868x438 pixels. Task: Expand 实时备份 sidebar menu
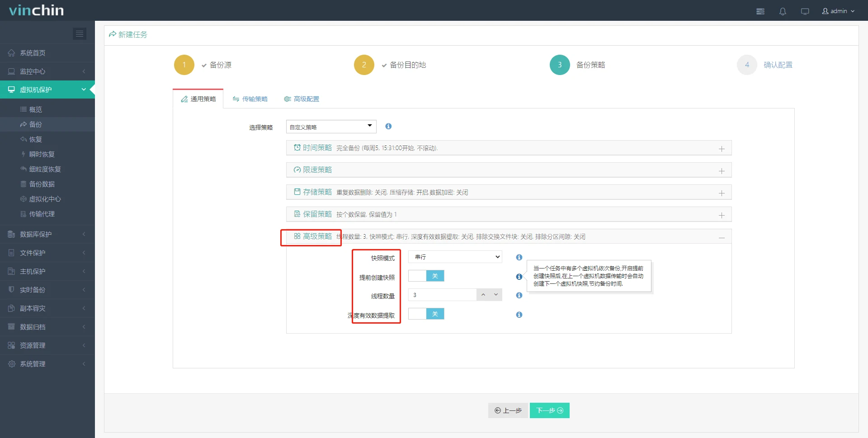[47, 290]
